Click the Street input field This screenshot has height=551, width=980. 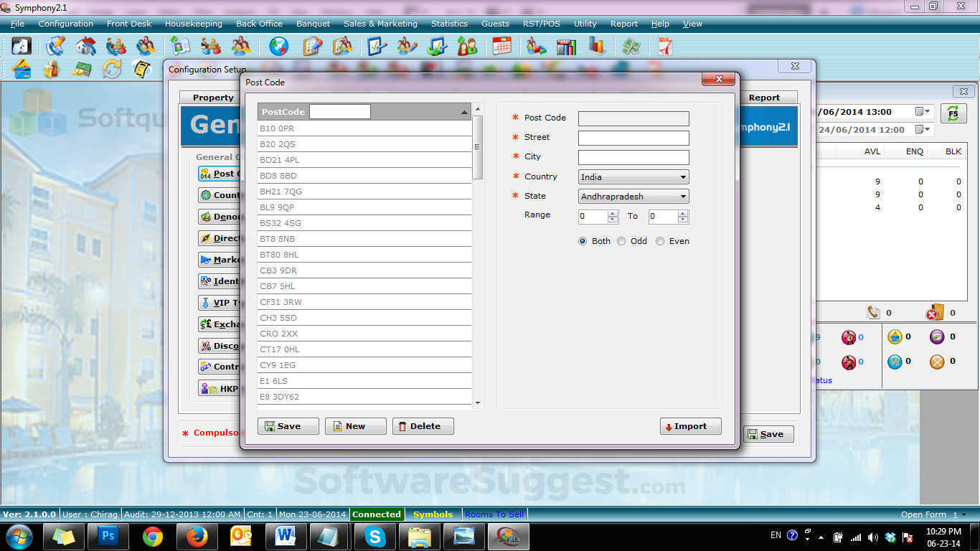click(633, 138)
